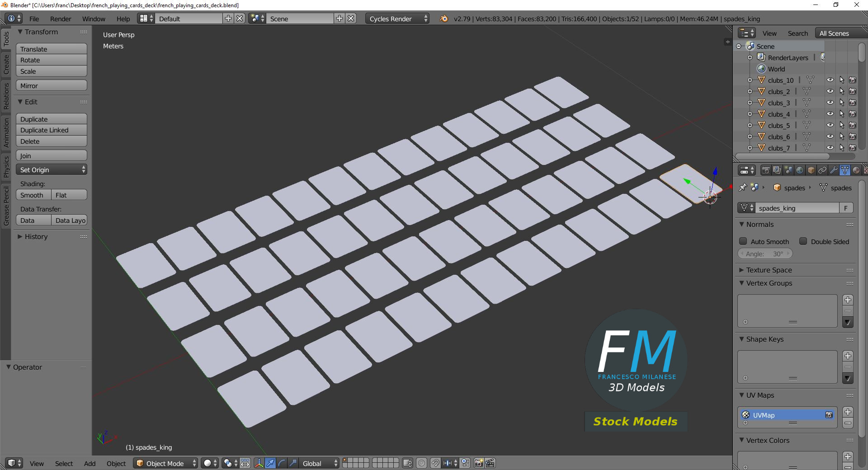The image size is (868, 470).
Task: Select the UVMap entry in UV Maps list
Action: pos(787,415)
